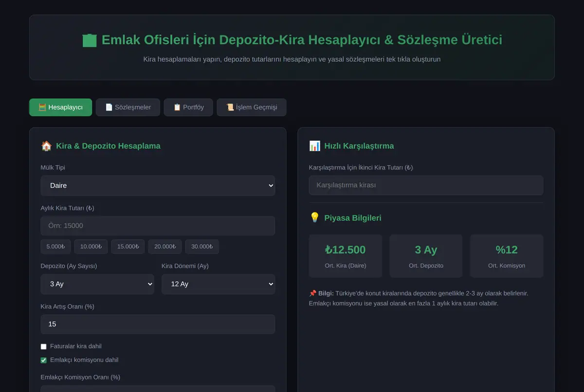This screenshot has width=584, height=392.
Task: Click the clipboard icon in the header title
Action: pos(90,40)
